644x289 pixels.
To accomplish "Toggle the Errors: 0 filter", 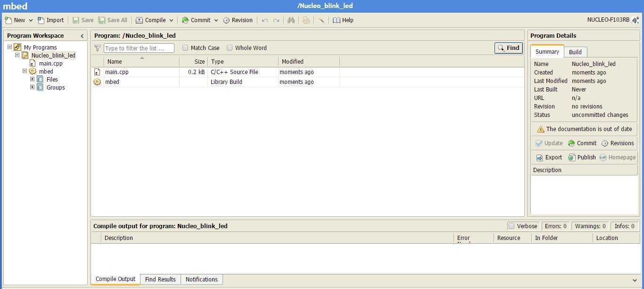I will tap(555, 226).
